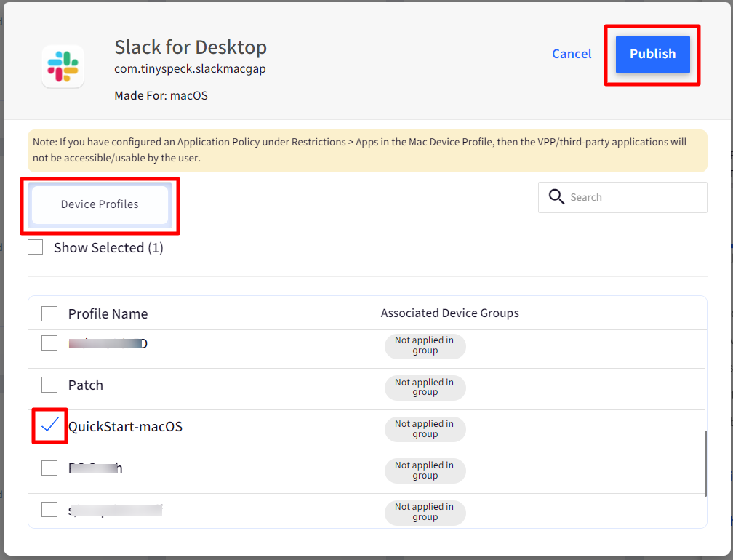
Task: Cancel the publish dialog
Action: pyautogui.click(x=572, y=55)
